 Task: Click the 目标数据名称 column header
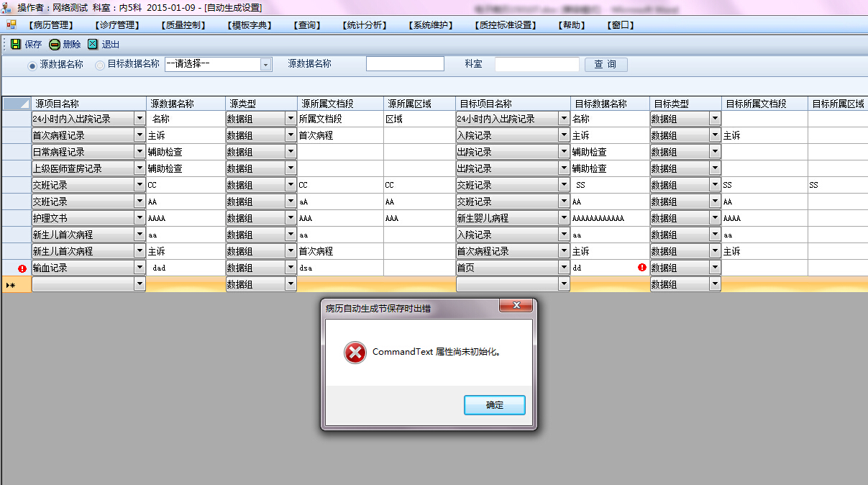pos(611,104)
